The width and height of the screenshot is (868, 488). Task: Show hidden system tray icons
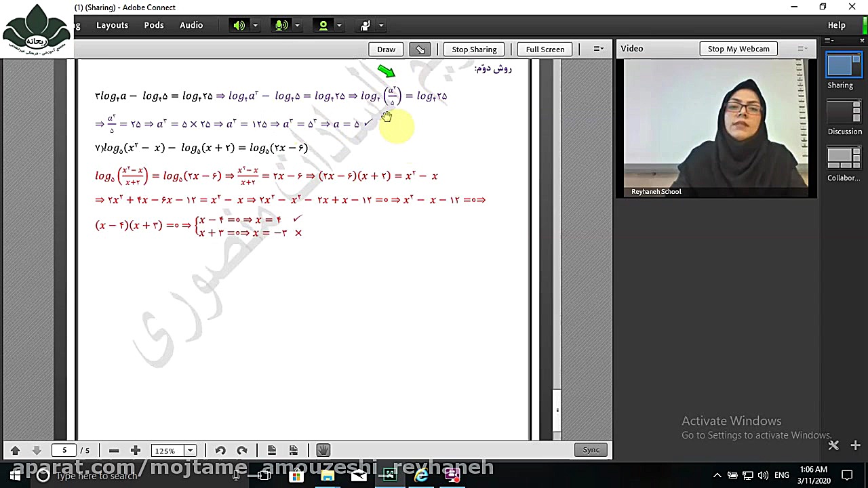717,476
